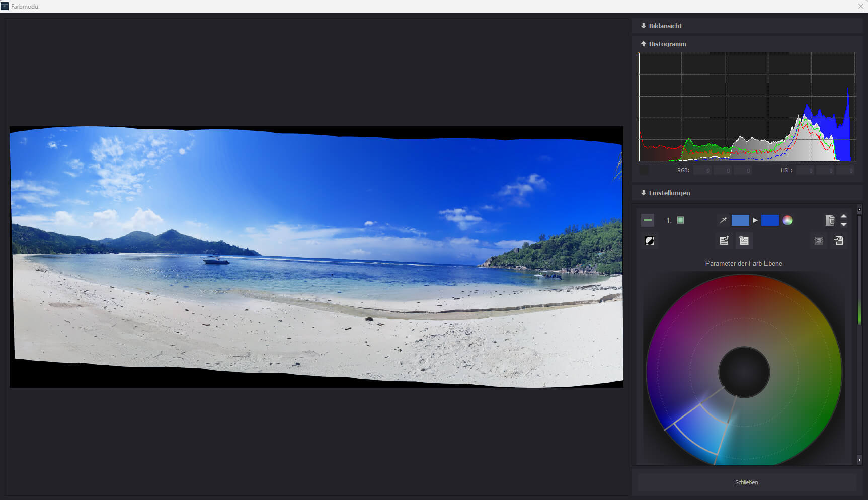This screenshot has height=500, width=868.
Task: Click the target dark-blue color swatch
Action: pos(770,220)
